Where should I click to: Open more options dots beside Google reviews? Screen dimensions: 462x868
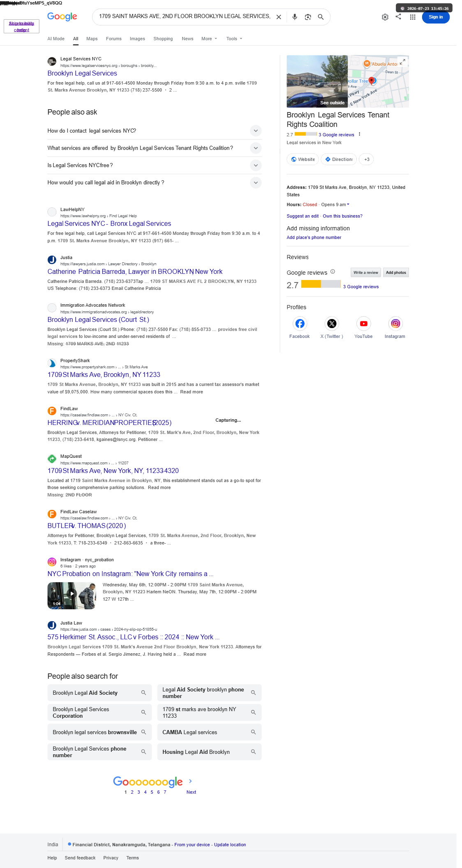[360, 134]
